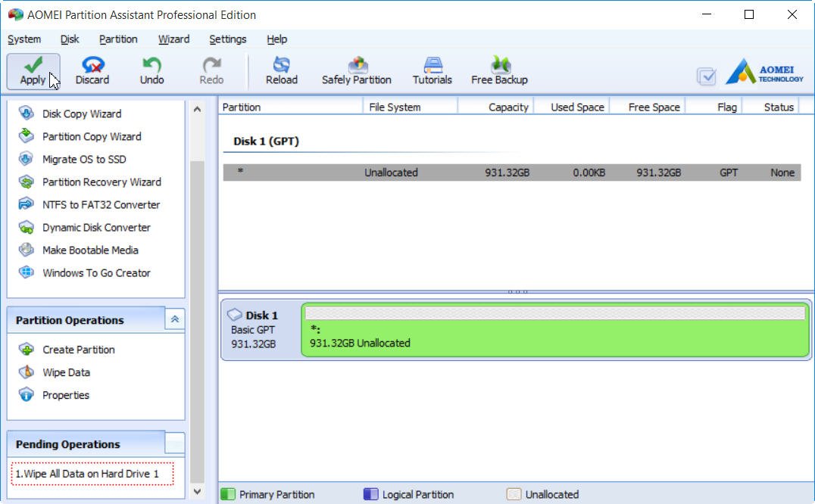Open the System menu
This screenshot has height=504, width=815.
(x=24, y=39)
